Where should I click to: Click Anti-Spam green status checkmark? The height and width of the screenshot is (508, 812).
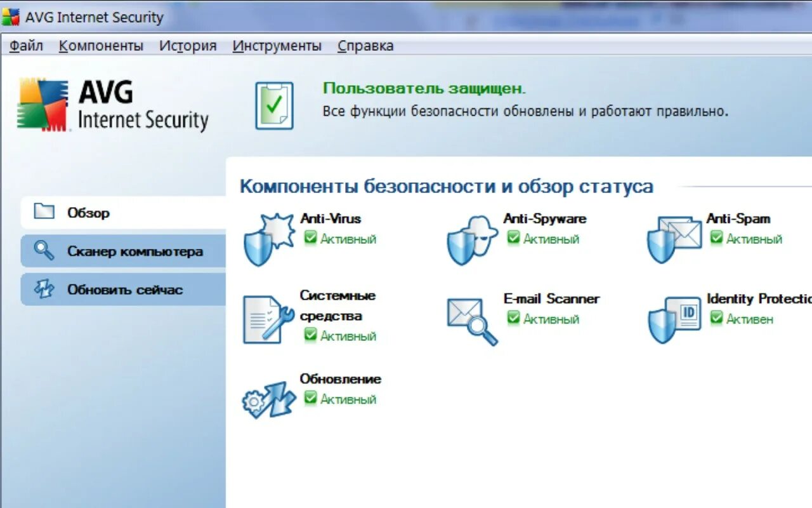[716, 238]
